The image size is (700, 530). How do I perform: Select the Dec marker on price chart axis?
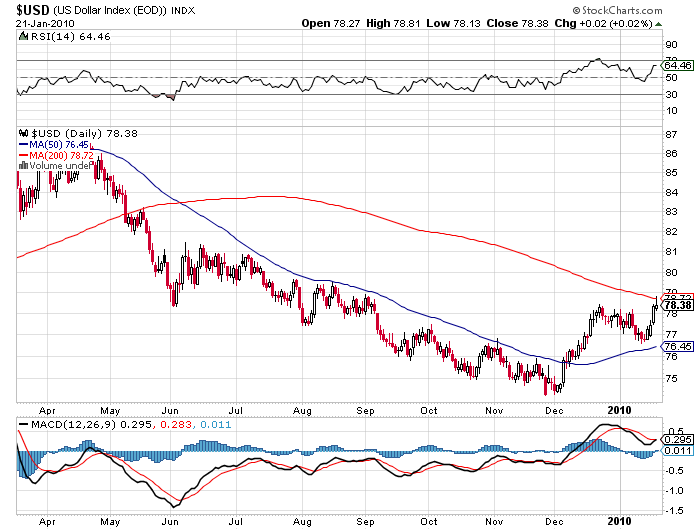[x=553, y=410]
